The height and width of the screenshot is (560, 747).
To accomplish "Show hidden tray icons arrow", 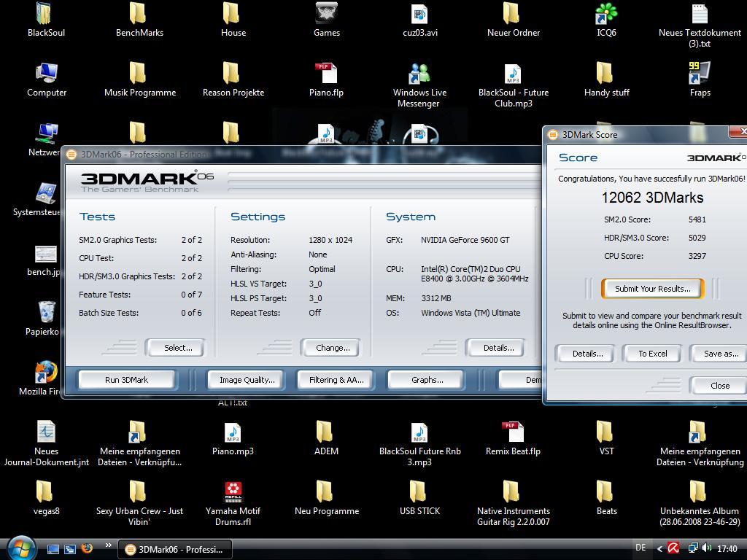I will click(x=659, y=548).
